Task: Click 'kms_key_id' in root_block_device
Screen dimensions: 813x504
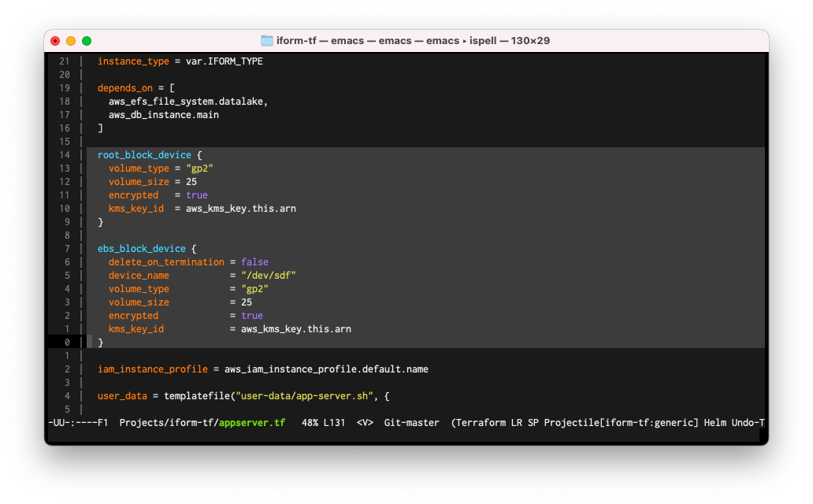Action: point(135,209)
